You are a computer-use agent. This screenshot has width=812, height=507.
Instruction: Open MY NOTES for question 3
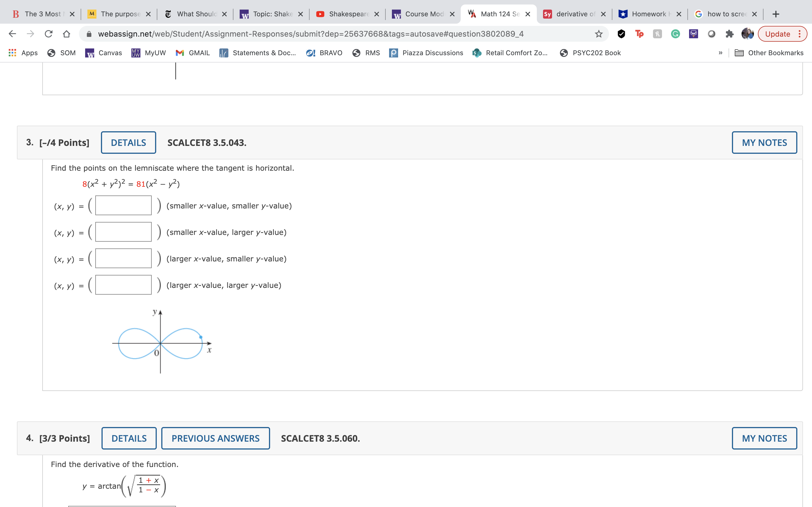pos(764,143)
